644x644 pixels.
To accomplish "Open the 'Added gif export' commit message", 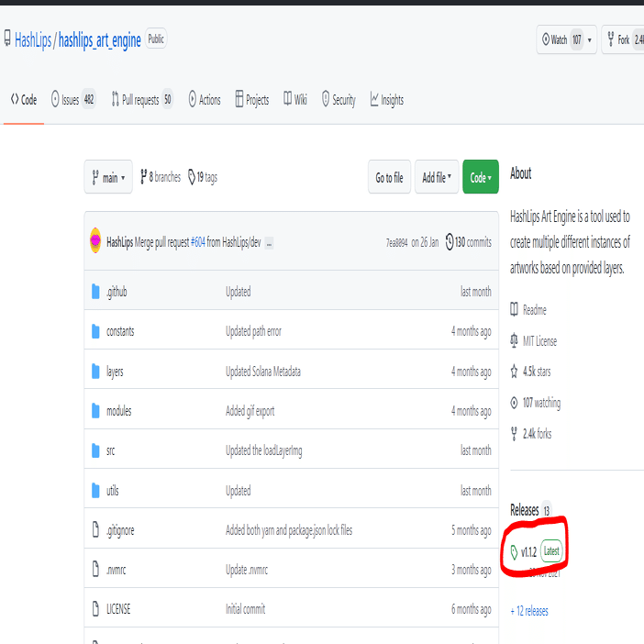I will [250, 411].
